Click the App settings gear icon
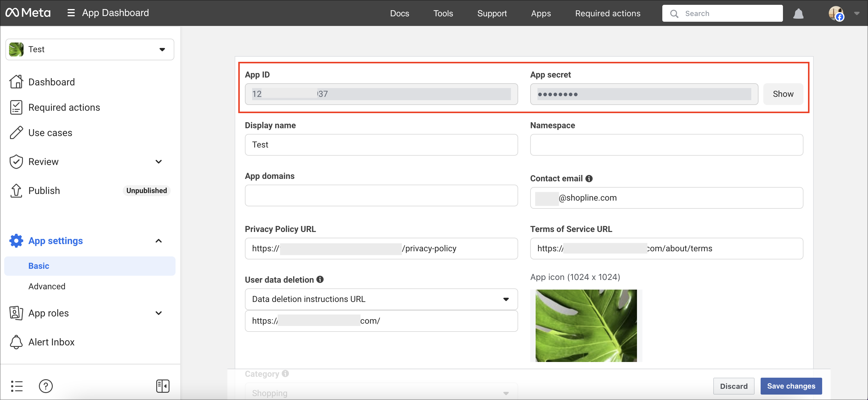 [x=16, y=241]
